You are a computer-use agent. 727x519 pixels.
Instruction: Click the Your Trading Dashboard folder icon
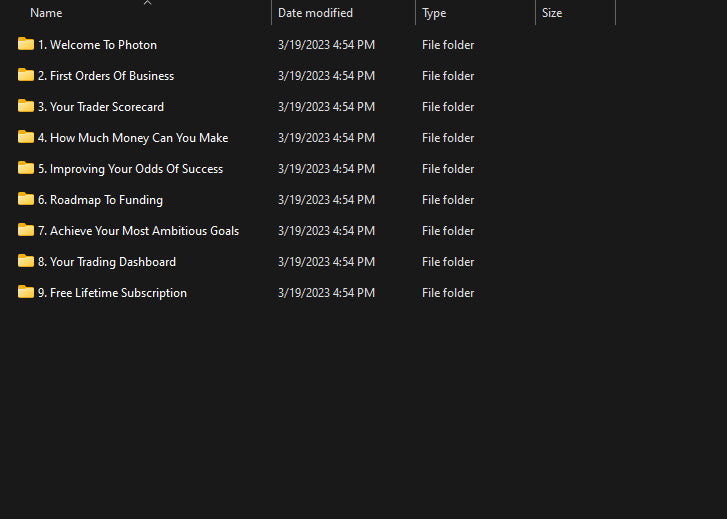[26, 261]
